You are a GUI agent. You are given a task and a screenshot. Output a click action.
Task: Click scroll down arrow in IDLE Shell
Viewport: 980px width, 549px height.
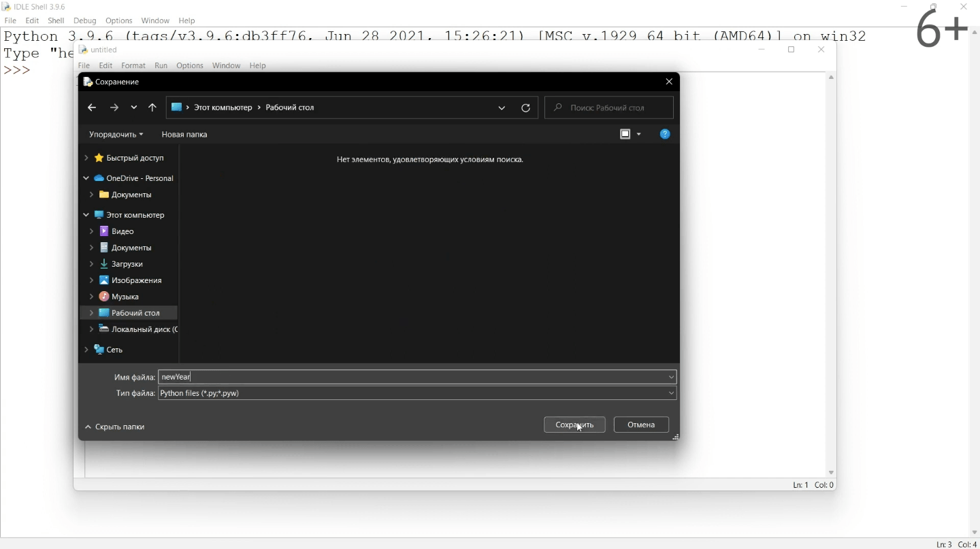click(975, 533)
